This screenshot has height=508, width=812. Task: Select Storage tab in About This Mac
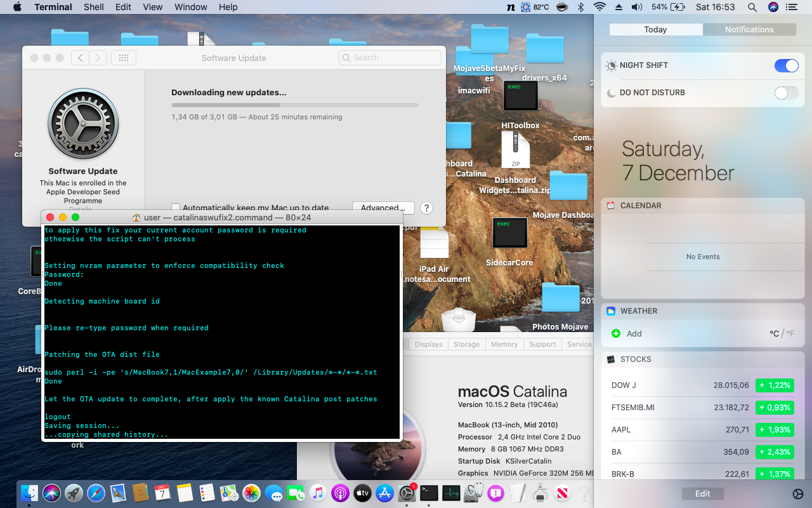466,344
